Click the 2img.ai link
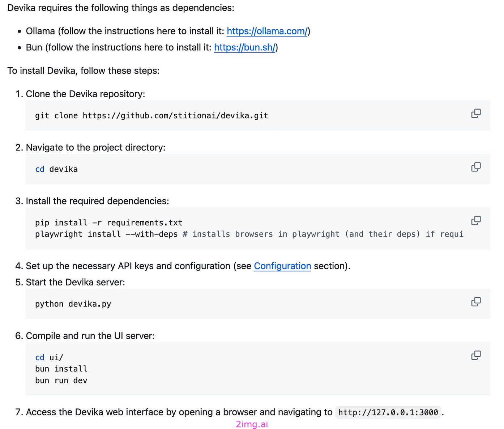 [x=252, y=424]
